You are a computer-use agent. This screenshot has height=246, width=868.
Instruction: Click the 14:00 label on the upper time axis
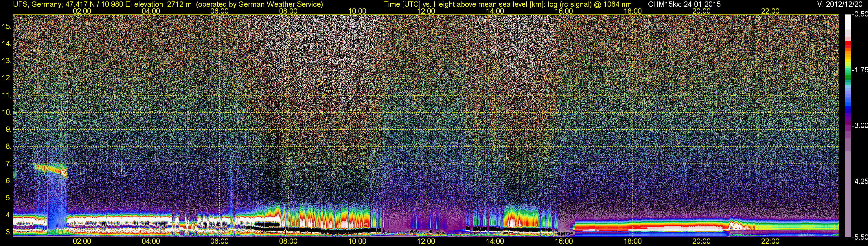coord(495,11)
